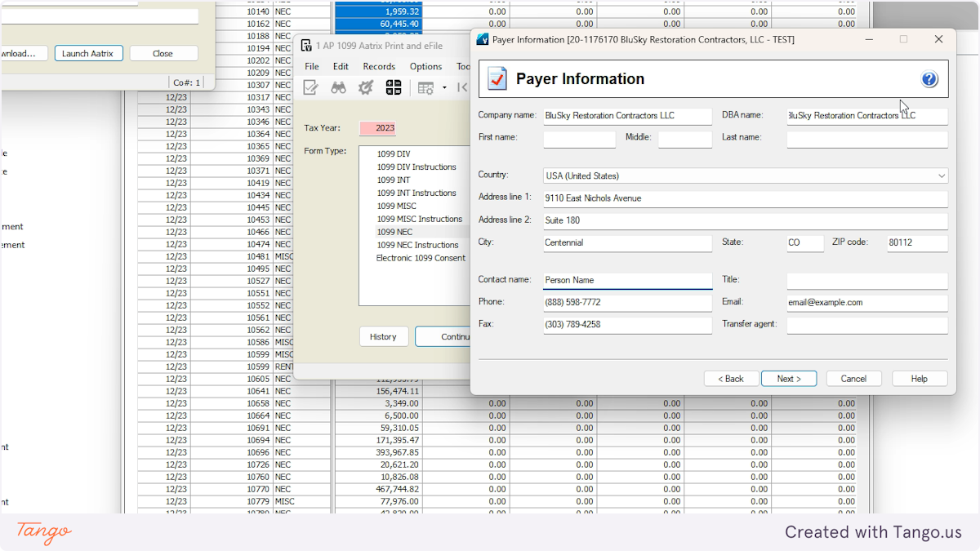Open the Records menu
The image size is (980, 551).
pos(379,67)
